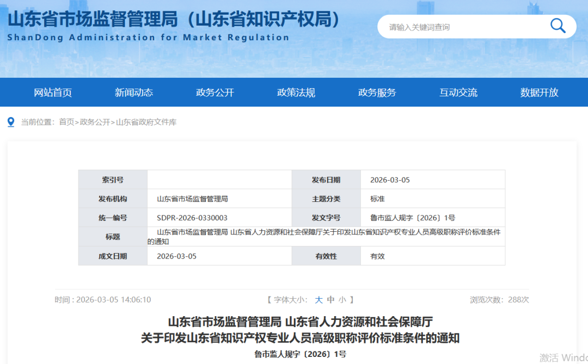Click the 发布机构 label cell
Image resolution: width=588 pixels, height=364 pixels.
click(x=113, y=199)
